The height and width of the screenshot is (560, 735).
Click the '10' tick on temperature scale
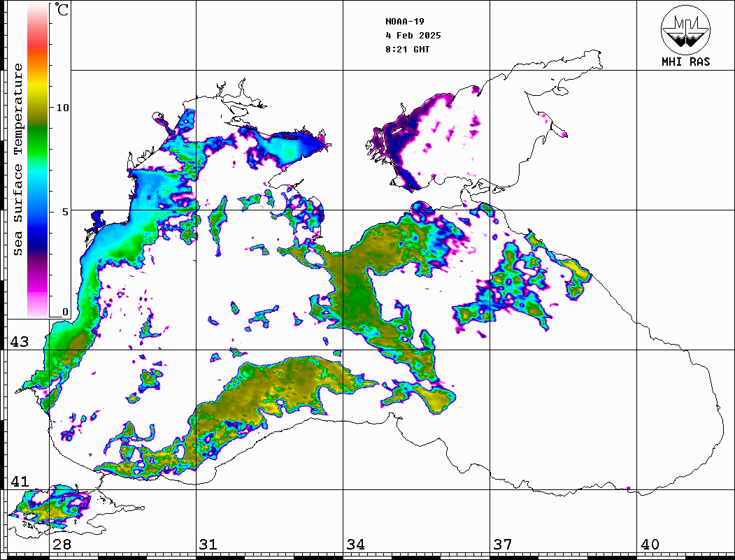pos(62,108)
